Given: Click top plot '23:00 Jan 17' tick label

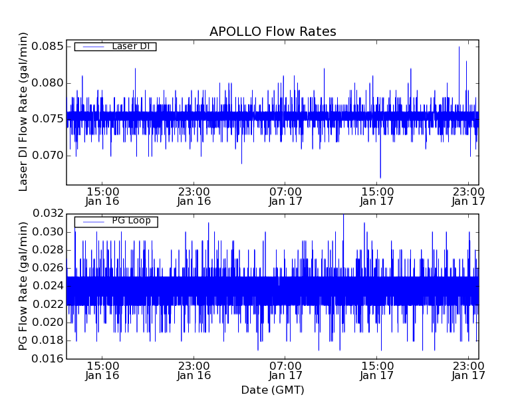Looking at the screenshot, I should (469, 196).
